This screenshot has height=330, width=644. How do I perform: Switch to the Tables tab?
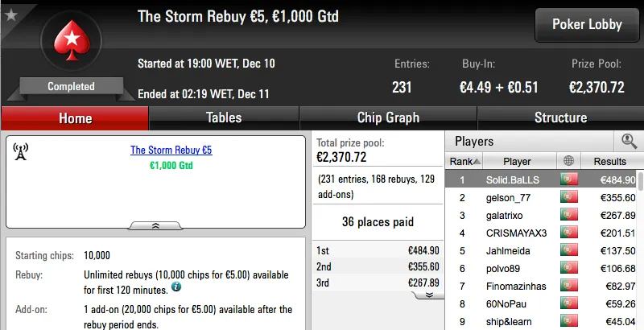point(224,118)
